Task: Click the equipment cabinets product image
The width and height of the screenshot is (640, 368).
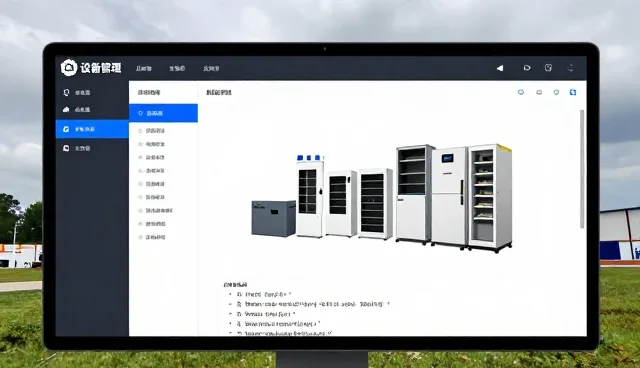Action: 382,197
